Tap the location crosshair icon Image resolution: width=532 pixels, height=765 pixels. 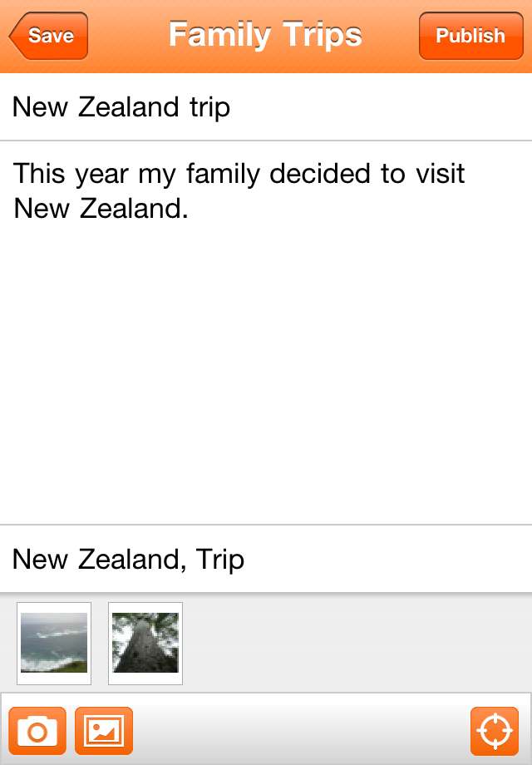495,731
